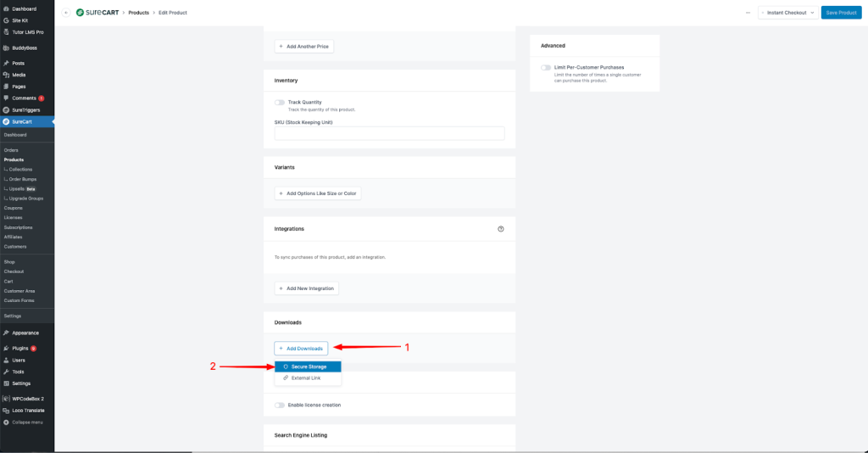The height and width of the screenshot is (453, 868).
Task: Open Order Bumps in the sidebar
Action: pos(25,179)
